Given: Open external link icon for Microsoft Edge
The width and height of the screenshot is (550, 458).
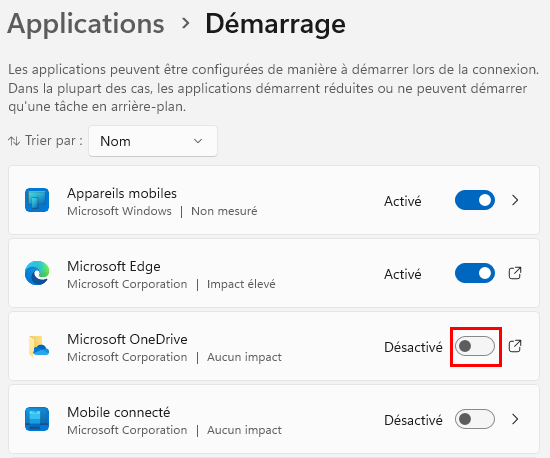Looking at the screenshot, I should 515,273.
